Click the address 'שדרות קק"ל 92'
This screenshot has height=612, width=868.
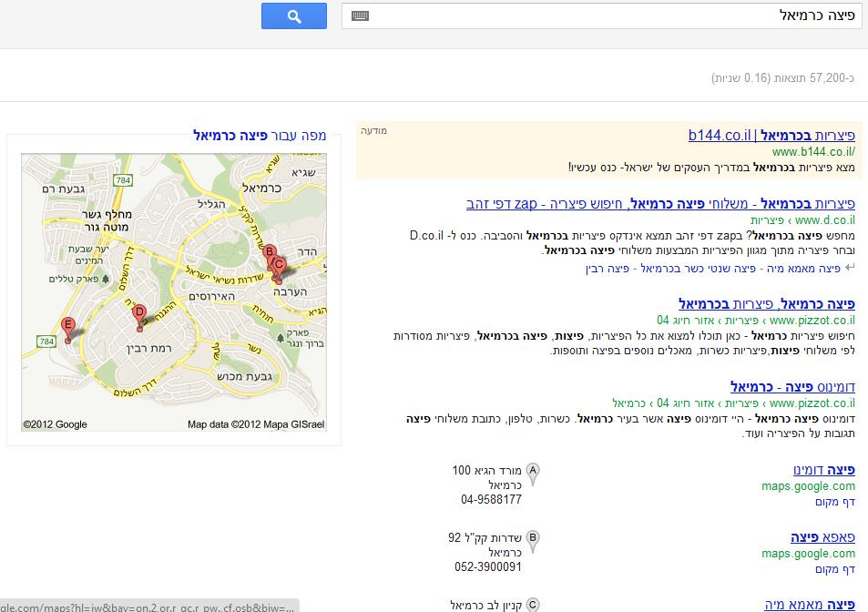[x=485, y=538]
